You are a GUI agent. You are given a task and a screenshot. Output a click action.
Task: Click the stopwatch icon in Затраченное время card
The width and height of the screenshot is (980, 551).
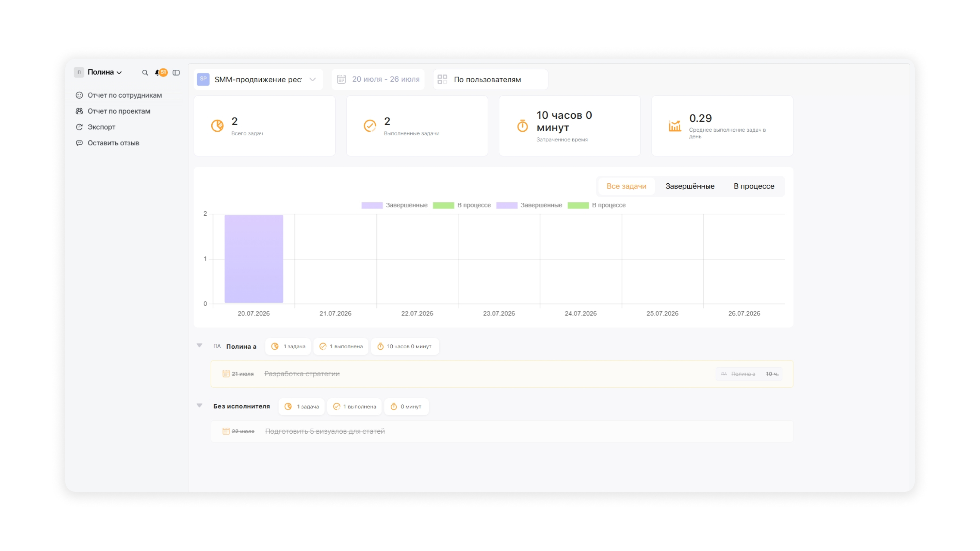(x=522, y=126)
